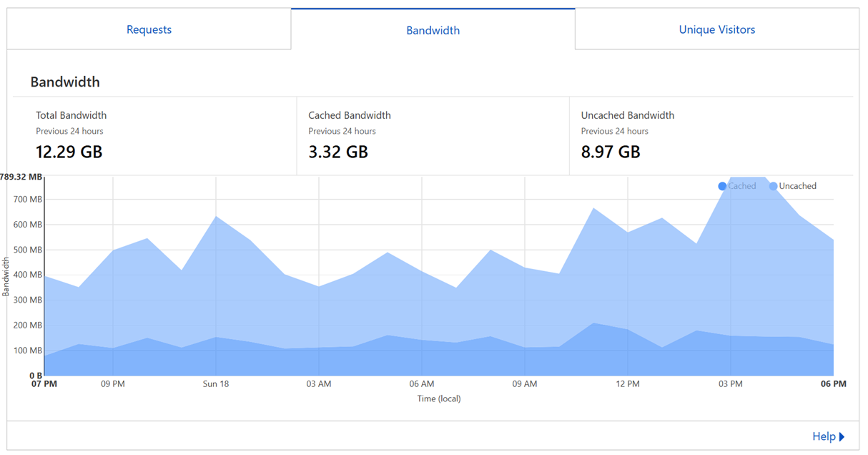The image size is (868, 455).
Task: Click the Help link
Action: [824, 436]
